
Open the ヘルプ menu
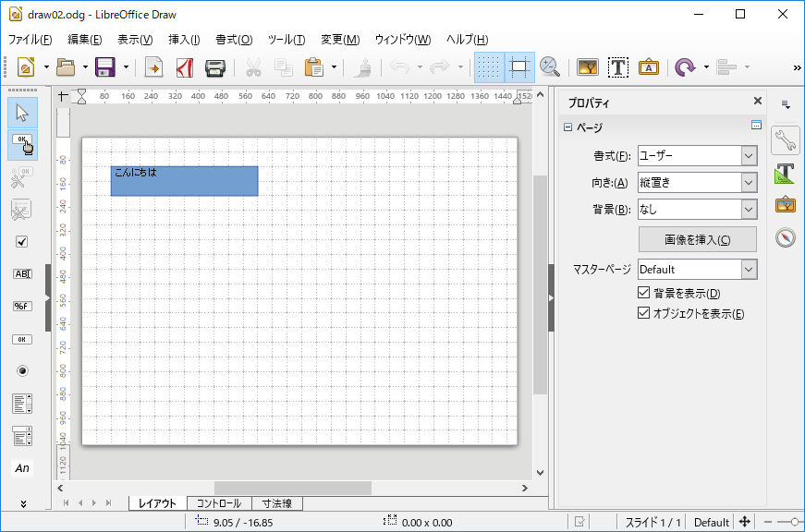click(467, 40)
